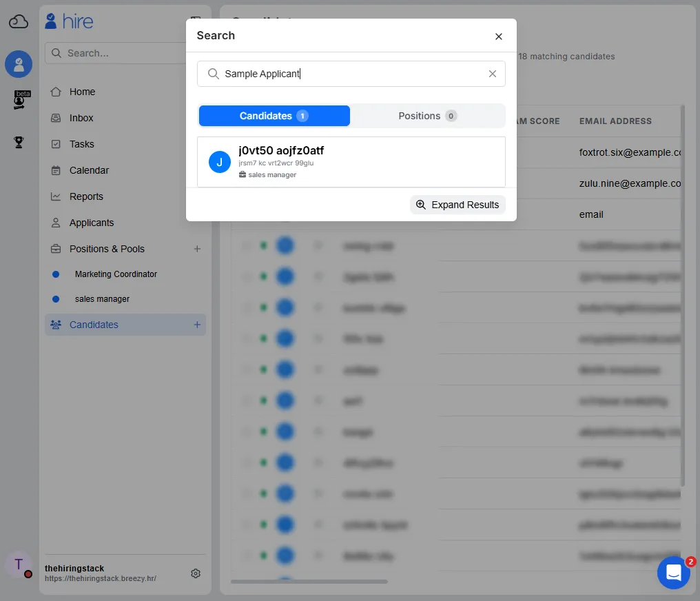Go to Home in sidebar

(82, 92)
